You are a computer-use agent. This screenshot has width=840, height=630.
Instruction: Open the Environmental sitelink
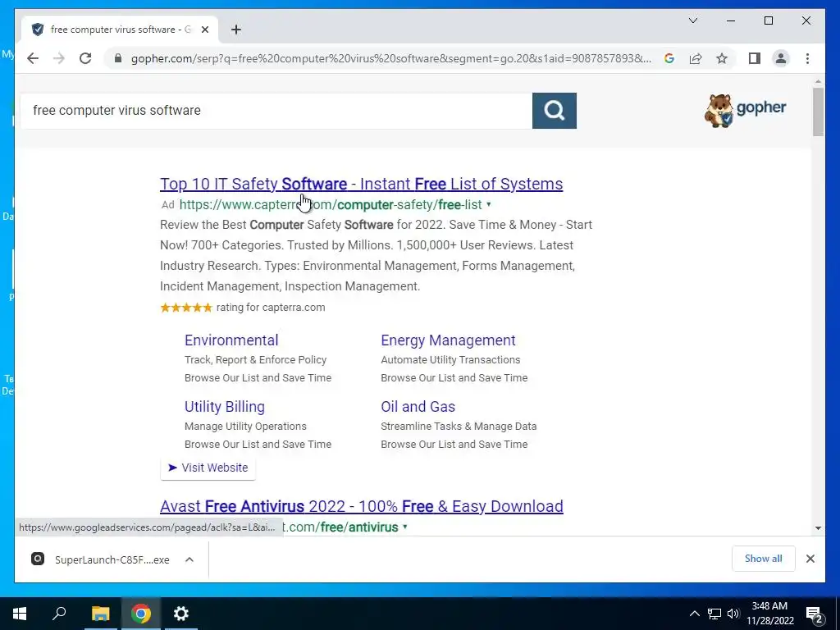pyautogui.click(x=231, y=340)
